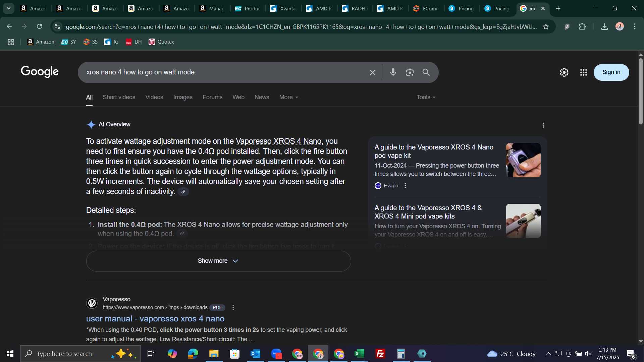
Task: Open more options for Evapo source
Action: point(405,186)
